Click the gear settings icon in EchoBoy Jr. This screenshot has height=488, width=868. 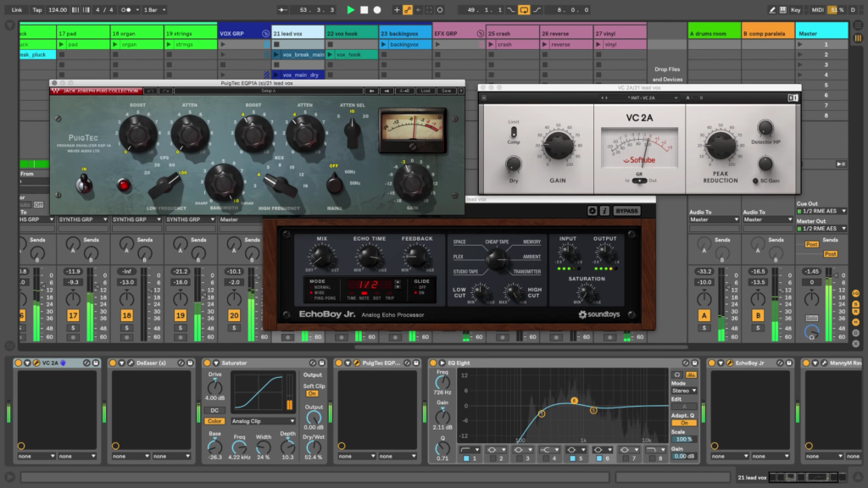pos(592,211)
